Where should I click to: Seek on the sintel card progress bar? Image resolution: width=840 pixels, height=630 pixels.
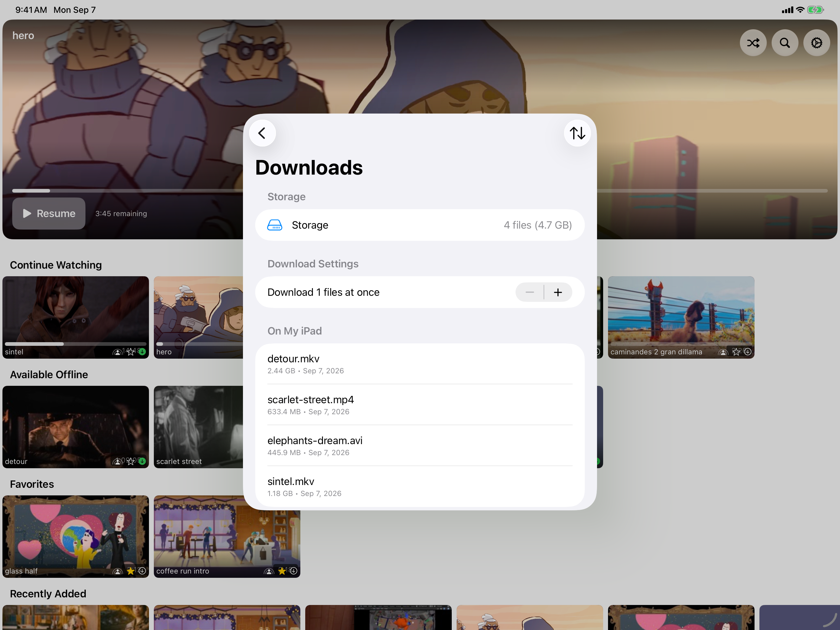click(76, 344)
